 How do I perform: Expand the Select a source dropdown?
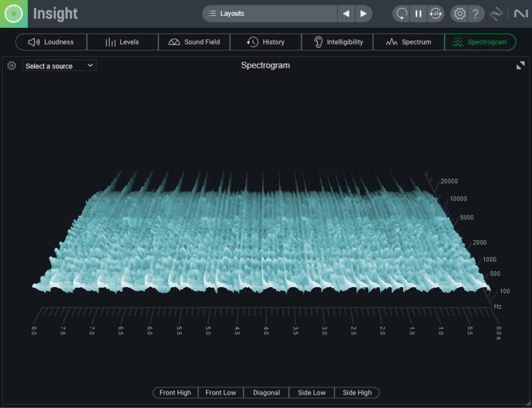59,66
